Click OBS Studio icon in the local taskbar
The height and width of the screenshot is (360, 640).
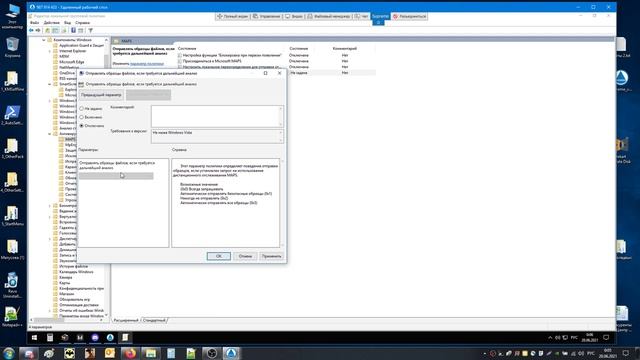click(211, 353)
